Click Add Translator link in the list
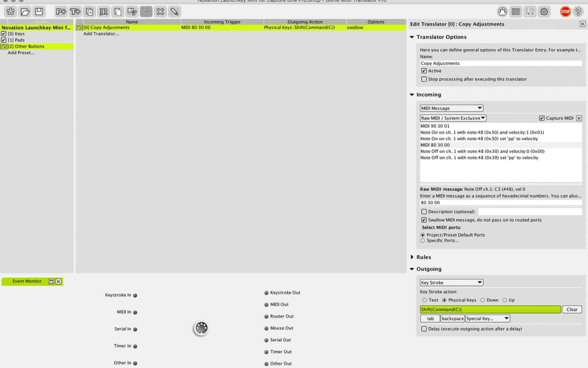This screenshot has width=588, height=368. [x=101, y=34]
